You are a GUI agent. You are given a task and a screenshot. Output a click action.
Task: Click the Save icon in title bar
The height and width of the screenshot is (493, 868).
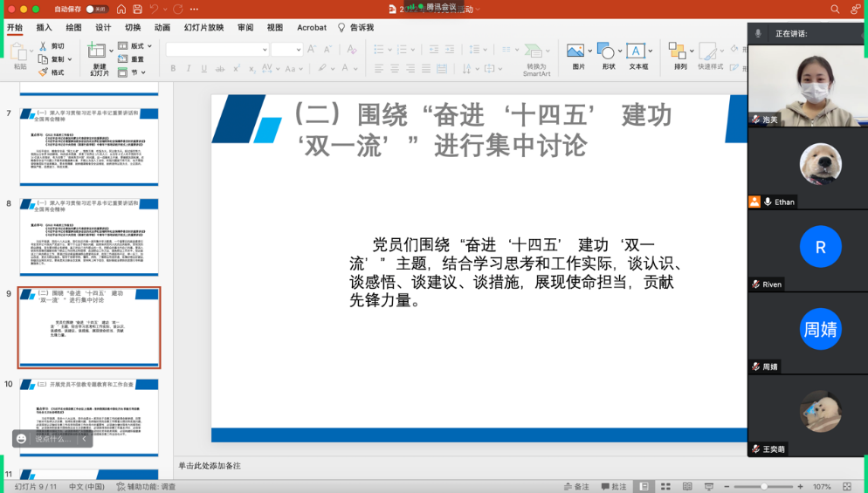tap(136, 9)
